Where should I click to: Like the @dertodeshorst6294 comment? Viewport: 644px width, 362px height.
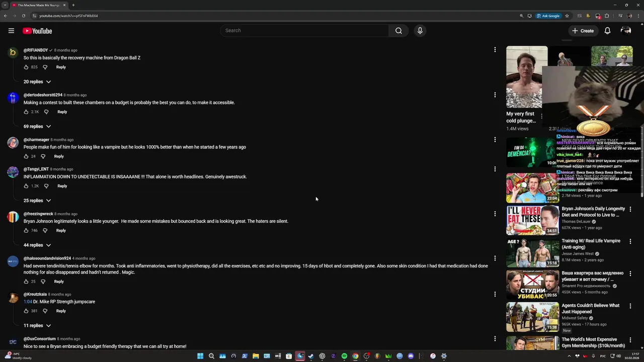[x=26, y=112]
